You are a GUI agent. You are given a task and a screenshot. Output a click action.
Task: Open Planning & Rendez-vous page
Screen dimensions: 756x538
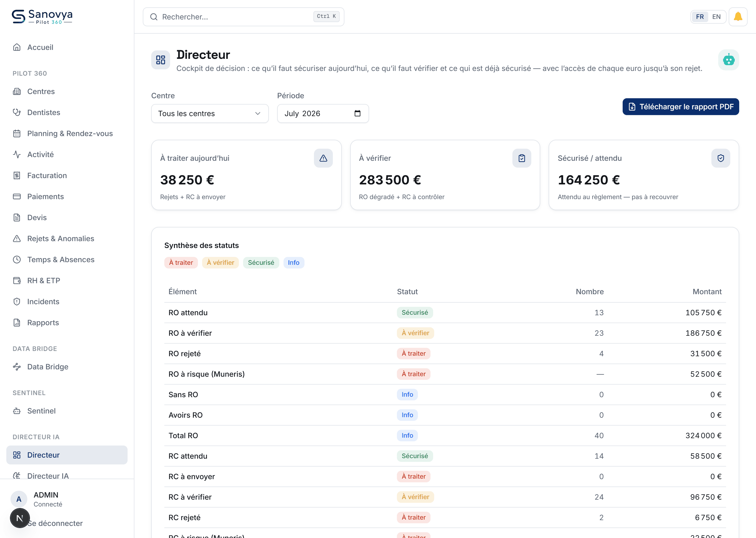click(x=67, y=133)
